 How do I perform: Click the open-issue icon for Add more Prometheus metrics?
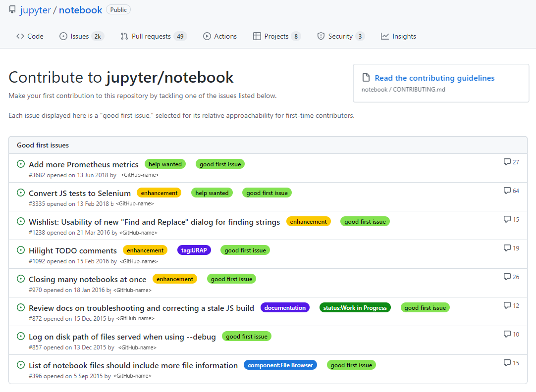click(20, 163)
